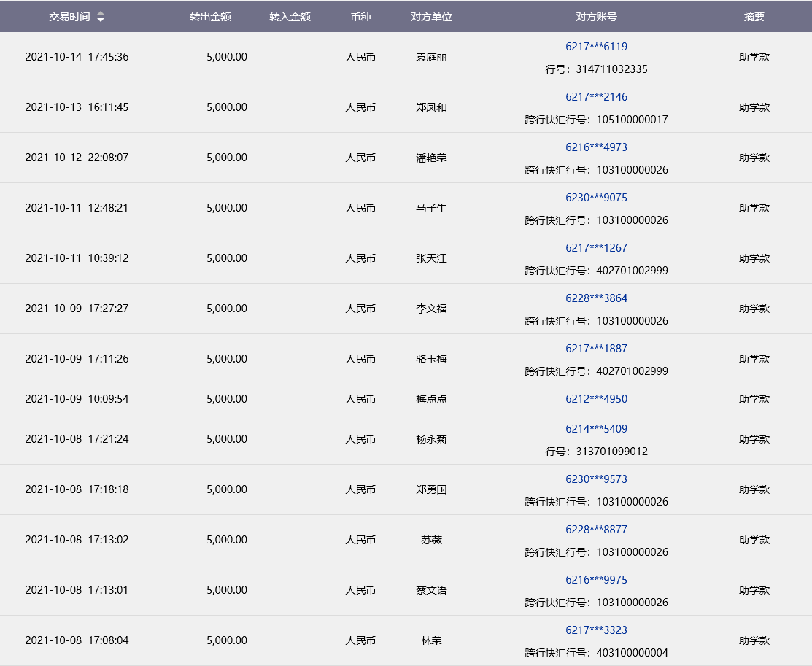Open account link 6217***1887

coord(596,349)
